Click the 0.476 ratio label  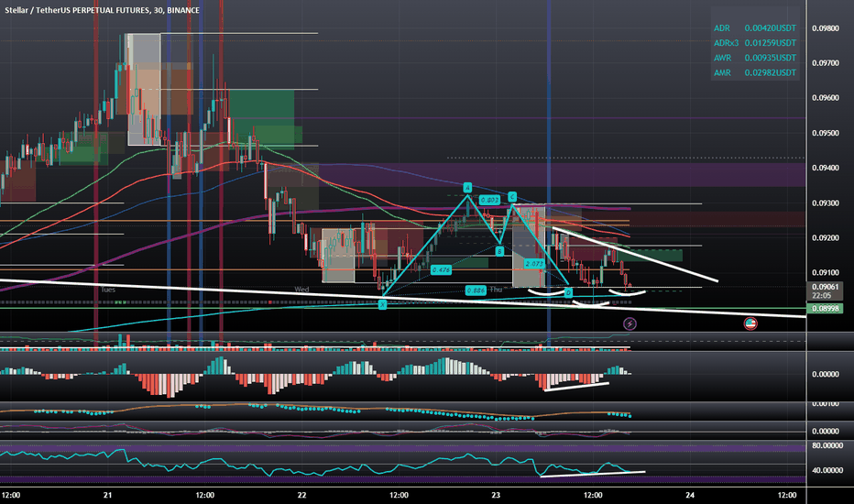pos(441,269)
